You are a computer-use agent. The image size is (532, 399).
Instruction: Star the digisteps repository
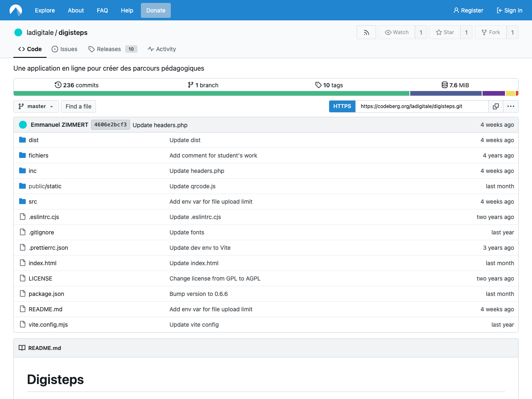point(445,32)
